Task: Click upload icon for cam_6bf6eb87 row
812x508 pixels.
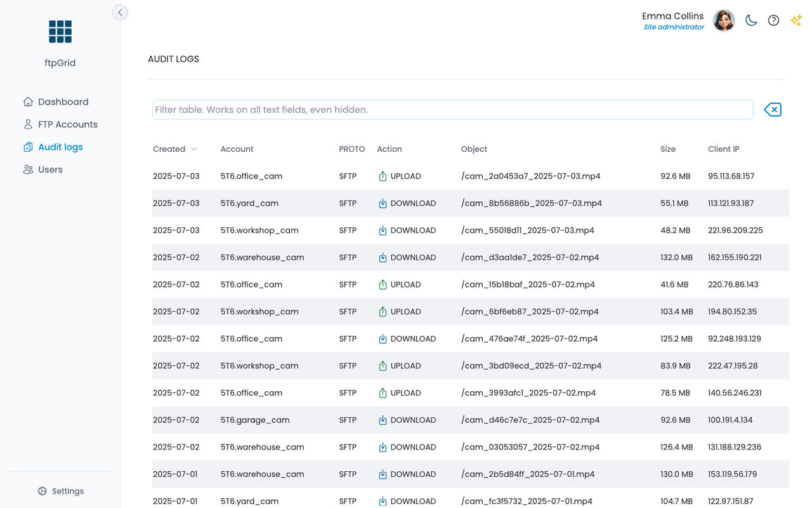Action: [383, 312]
